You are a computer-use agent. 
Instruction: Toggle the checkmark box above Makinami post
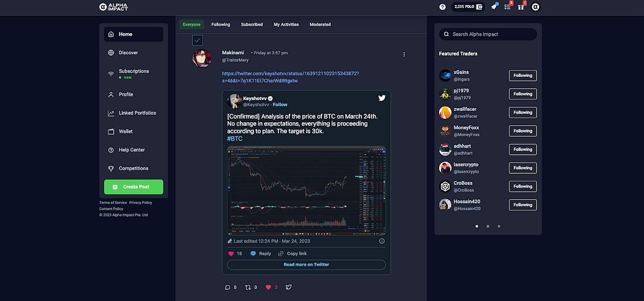[x=197, y=41]
